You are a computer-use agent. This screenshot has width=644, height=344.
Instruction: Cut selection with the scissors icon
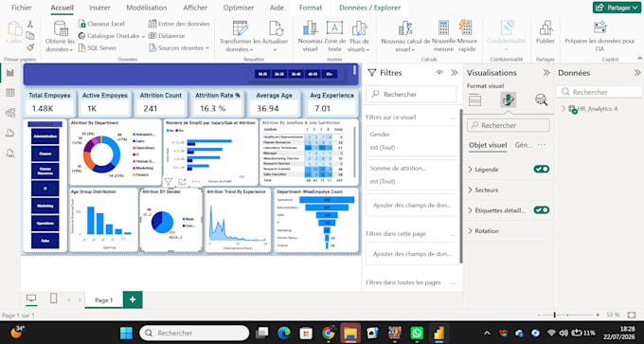(30, 24)
